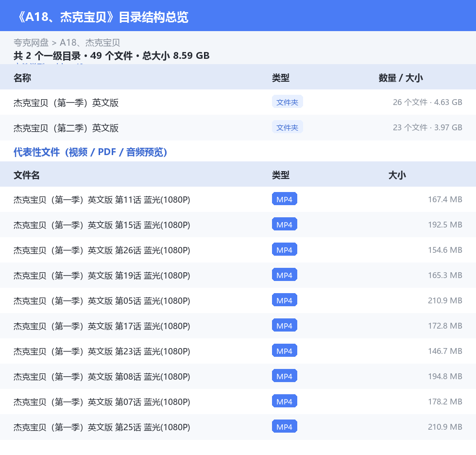
Task: Click 文件夹 badge for 第二季 folder
Action: pyautogui.click(x=287, y=127)
